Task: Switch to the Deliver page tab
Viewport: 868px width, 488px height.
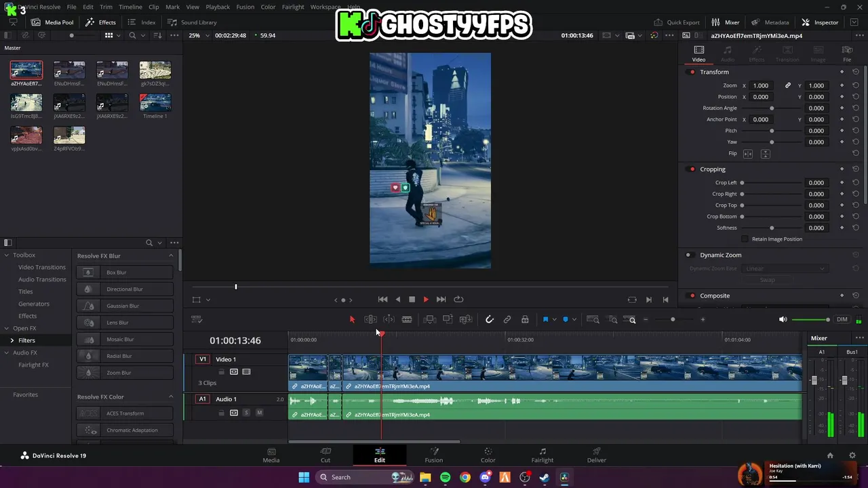Action: click(597, 455)
